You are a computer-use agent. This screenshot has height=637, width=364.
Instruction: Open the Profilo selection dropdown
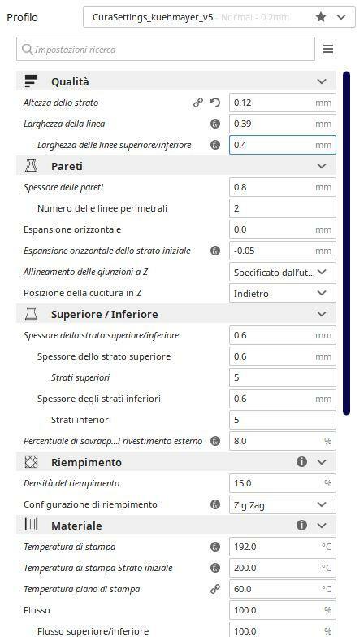point(219,17)
